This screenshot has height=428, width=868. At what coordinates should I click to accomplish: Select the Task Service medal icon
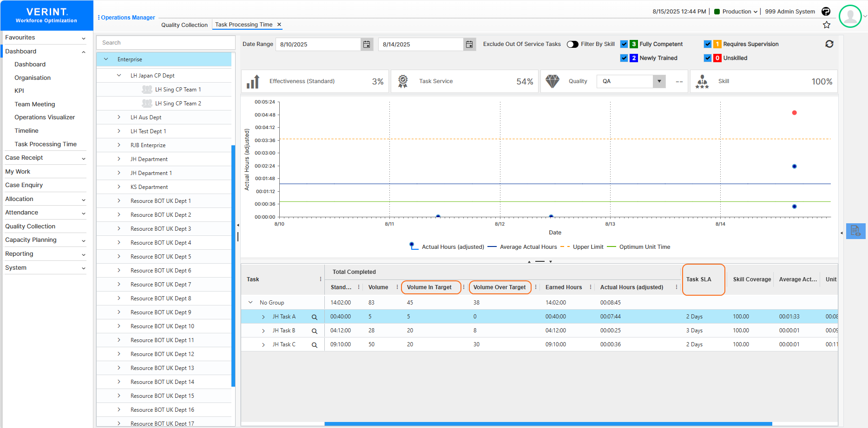coord(403,81)
